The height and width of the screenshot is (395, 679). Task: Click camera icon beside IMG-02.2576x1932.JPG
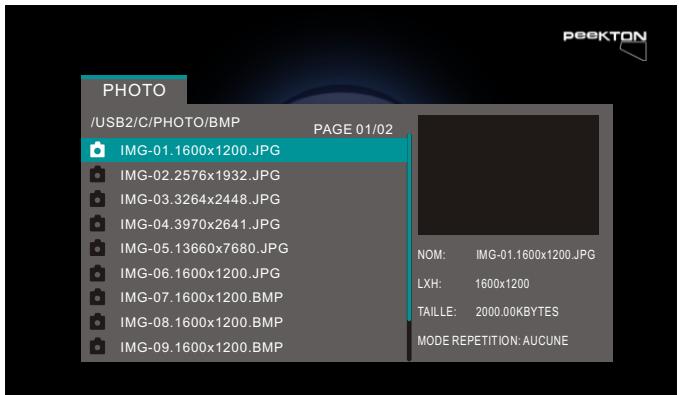pos(97,175)
